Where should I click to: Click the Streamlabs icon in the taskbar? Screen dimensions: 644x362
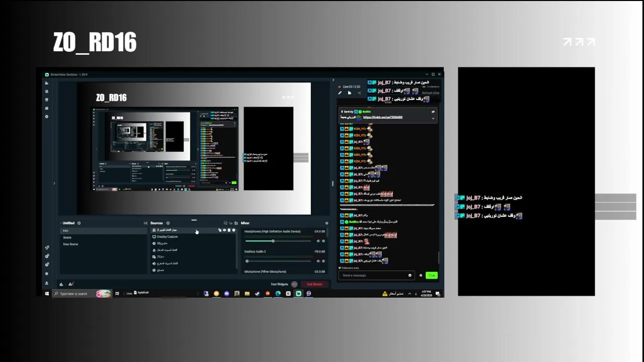pyautogui.click(x=298, y=294)
